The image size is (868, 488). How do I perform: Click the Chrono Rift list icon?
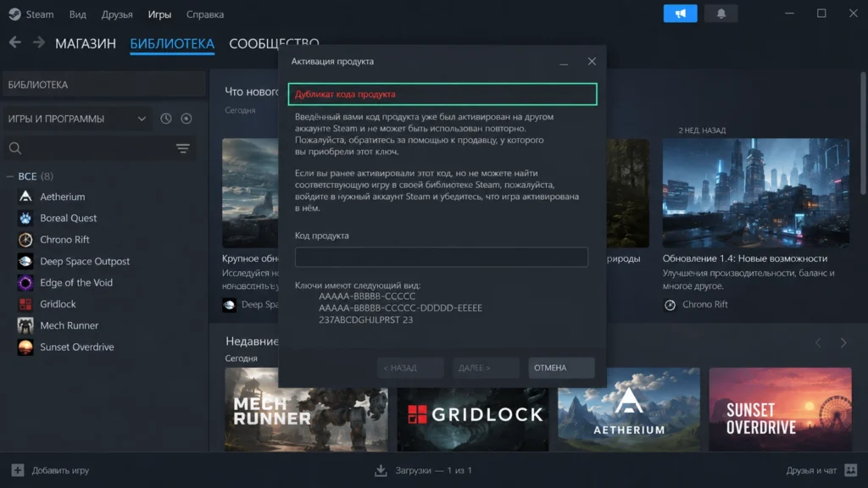pyautogui.click(x=25, y=240)
